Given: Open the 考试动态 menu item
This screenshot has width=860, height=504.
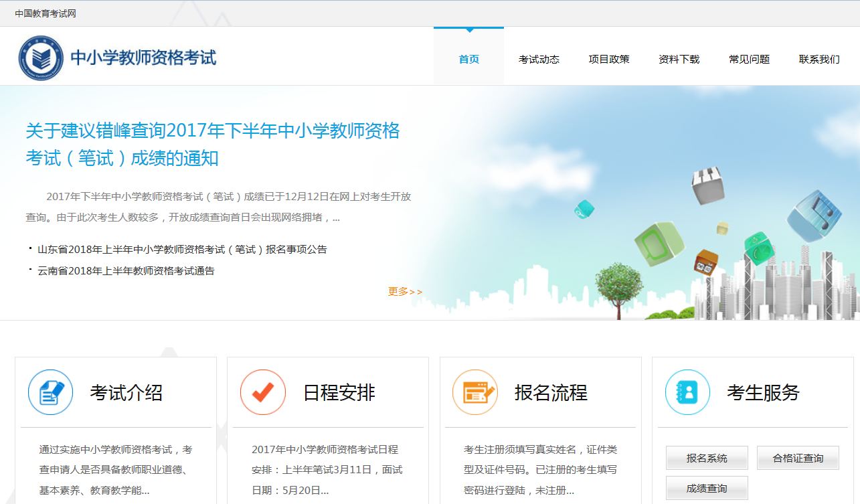Looking at the screenshot, I should tap(539, 59).
